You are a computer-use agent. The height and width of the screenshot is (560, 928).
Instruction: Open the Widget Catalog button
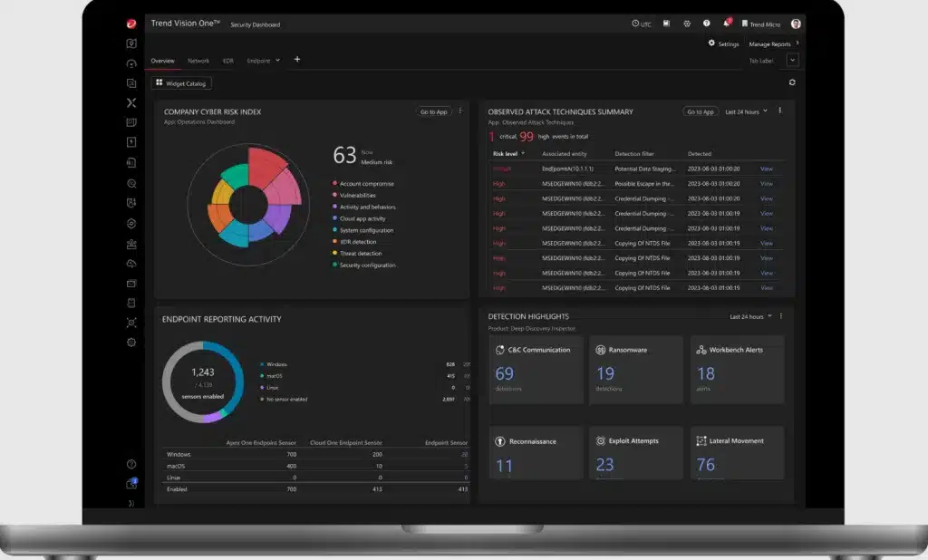[x=181, y=83]
